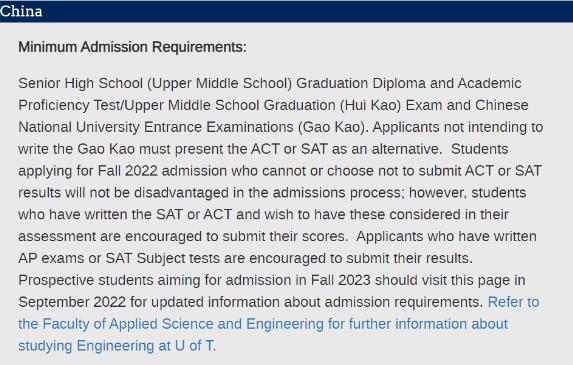The height and width of the screenshot is (365, 573).
Task: Click the 'Fall 2023' text
Action: [x=341, y=280]
